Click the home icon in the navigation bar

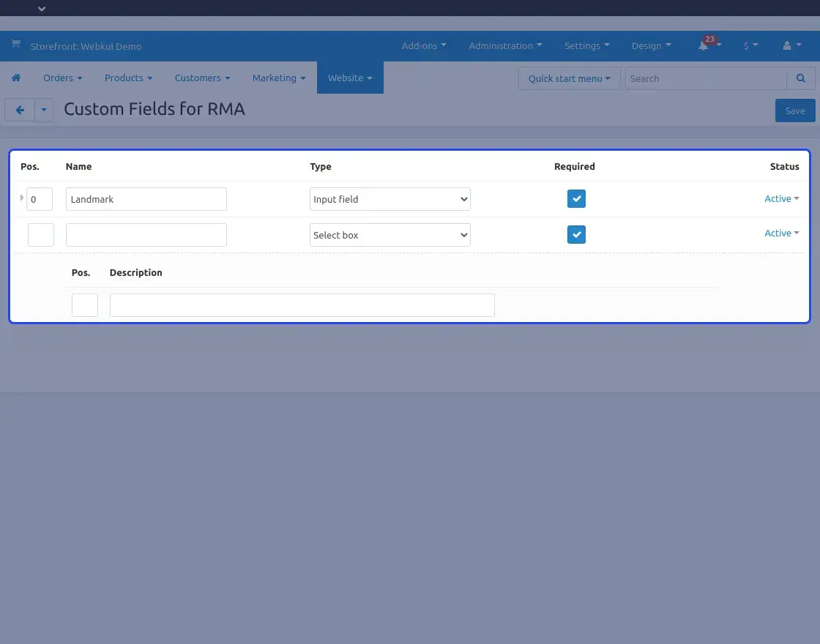click(16, 78)
